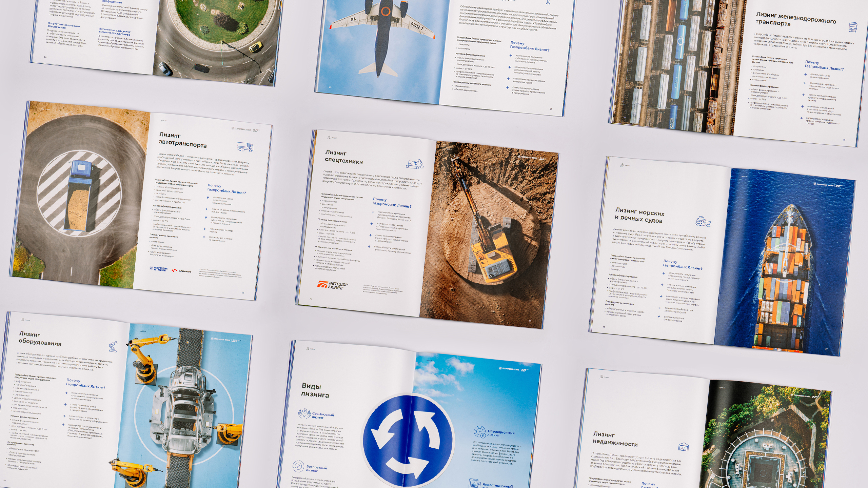Viewport: 868px width, 488px height.
Task: Click the Финансовый лизинг hands icon
Action: [304, 413]
